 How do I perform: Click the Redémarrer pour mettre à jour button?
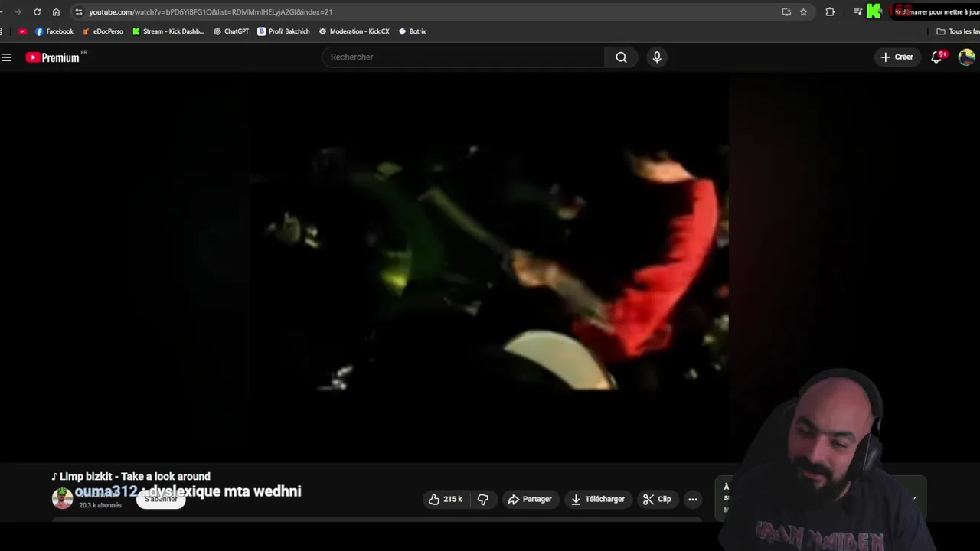point(936,11)
